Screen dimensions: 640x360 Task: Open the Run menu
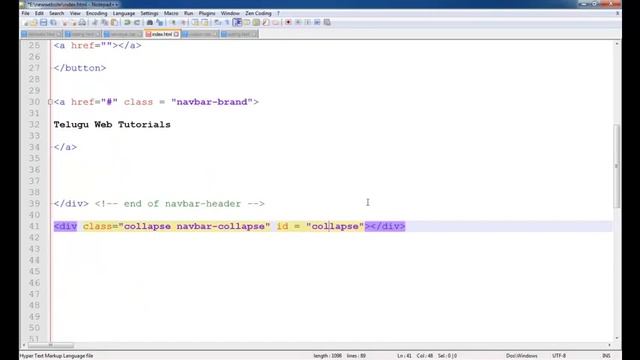pyautogui.click(x=189, y=13)
